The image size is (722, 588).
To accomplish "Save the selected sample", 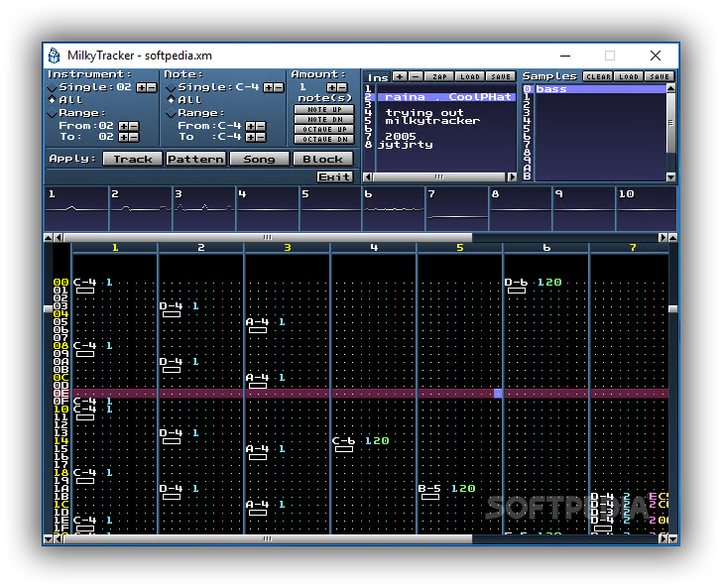I will tap(660, 77).
